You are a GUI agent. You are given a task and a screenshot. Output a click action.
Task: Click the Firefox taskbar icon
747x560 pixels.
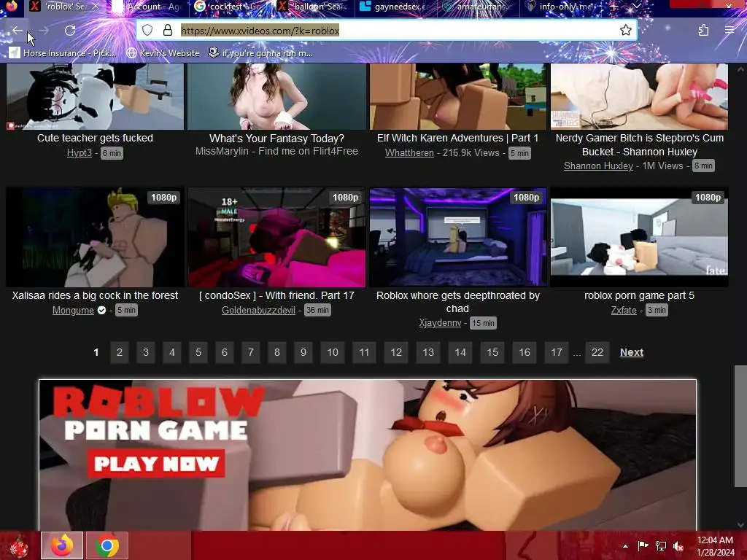(x=62, y=545)
